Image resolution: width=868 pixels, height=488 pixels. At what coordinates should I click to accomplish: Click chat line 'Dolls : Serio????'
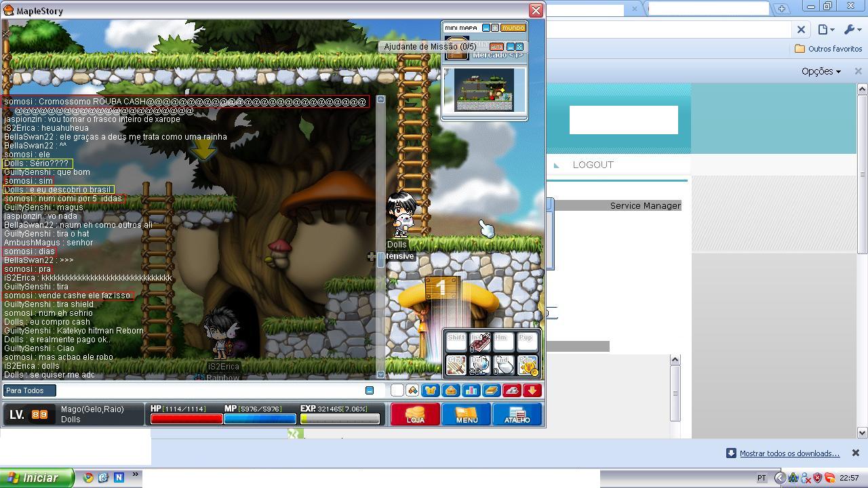36,163
